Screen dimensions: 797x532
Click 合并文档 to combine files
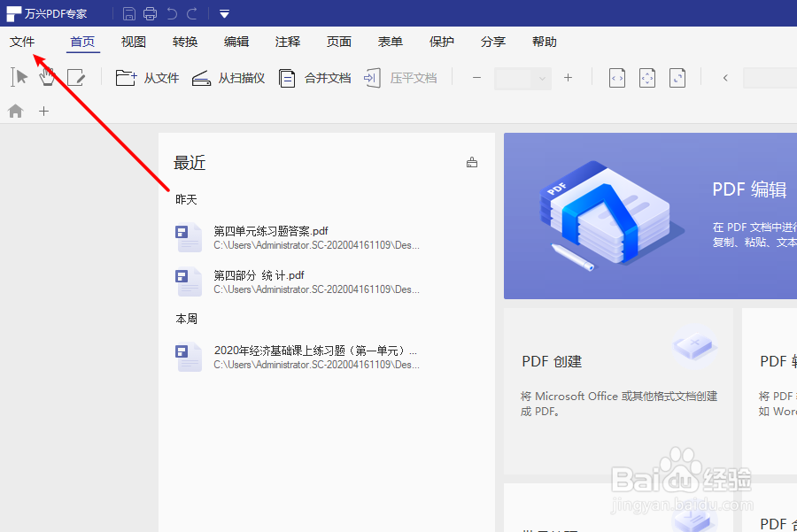[314, 78]
